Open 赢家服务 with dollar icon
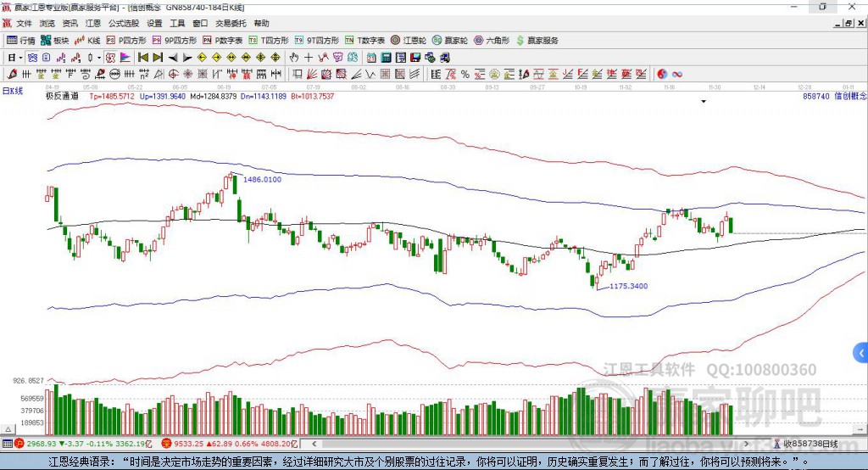This screenshot has width=868, height=470. (537, 41)
